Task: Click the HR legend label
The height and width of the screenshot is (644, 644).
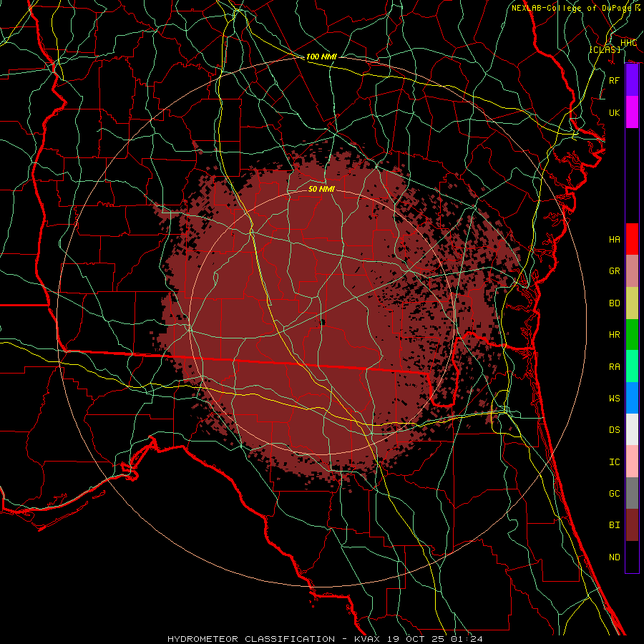Action: coord(615,335)
